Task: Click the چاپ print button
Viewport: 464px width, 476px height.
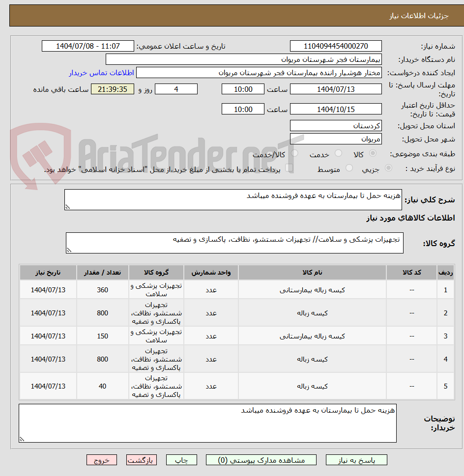Action: point(181,460)
